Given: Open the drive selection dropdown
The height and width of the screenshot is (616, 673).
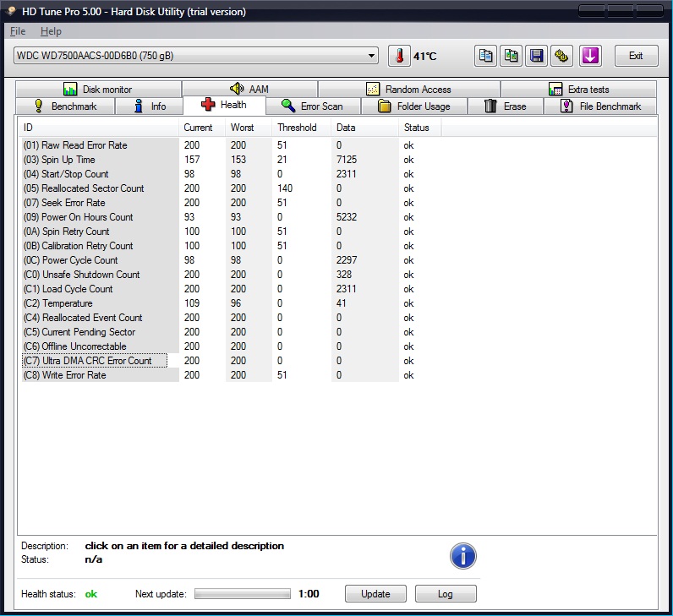Looking at the screenshot, I should (196, 56).
